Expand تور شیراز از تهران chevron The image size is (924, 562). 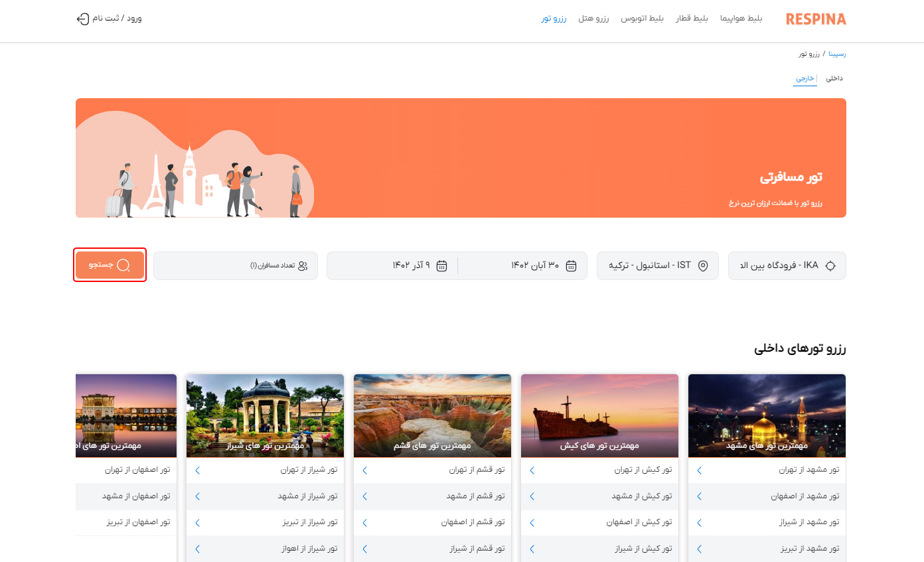197,470
